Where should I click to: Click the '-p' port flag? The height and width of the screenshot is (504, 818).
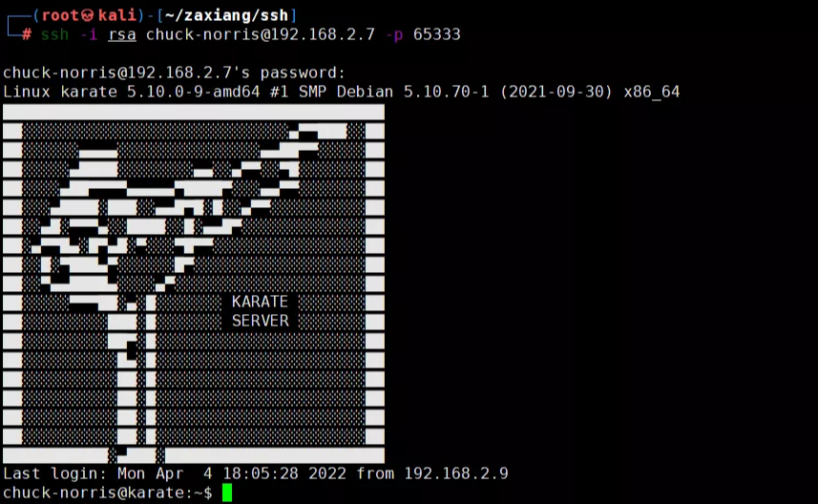click(x=394, y=35)
